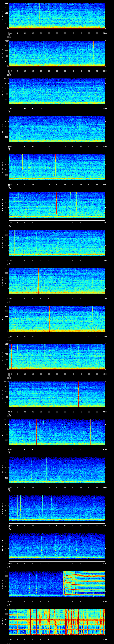Click the 13:42:00 start time label
Image resolution: width=114 pixels, height=644 pixels.
click(9, 487)
